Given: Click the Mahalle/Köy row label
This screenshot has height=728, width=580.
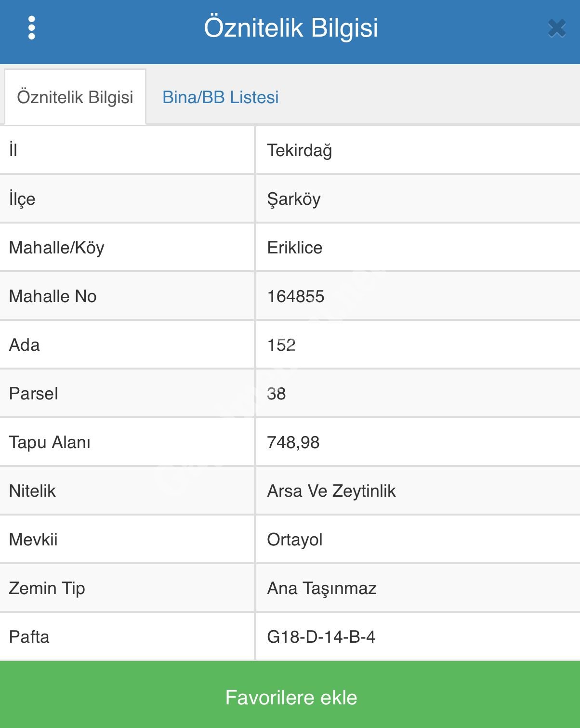Looking at the screenshot, I should click(x=56, y=248).
